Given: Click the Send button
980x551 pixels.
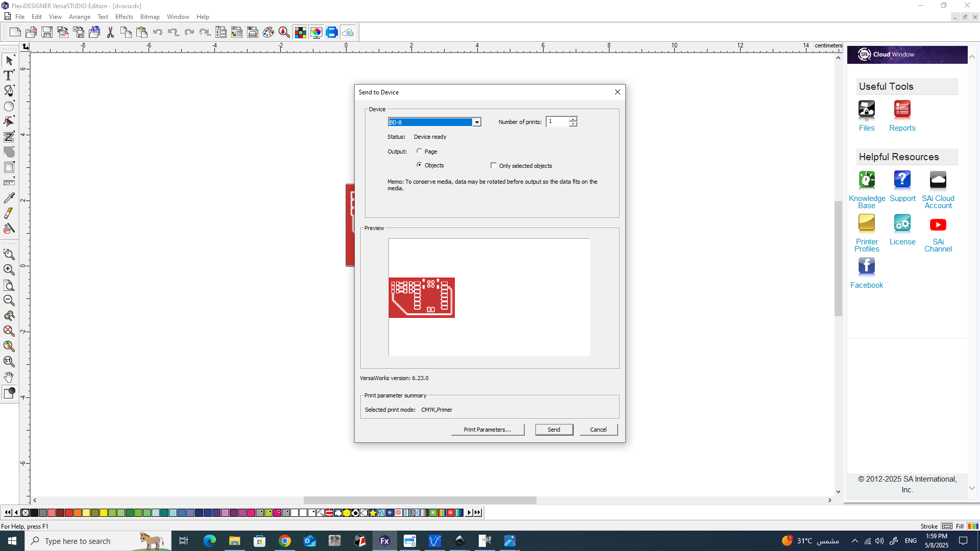Looking at the screenshot, I should (554, 430).
